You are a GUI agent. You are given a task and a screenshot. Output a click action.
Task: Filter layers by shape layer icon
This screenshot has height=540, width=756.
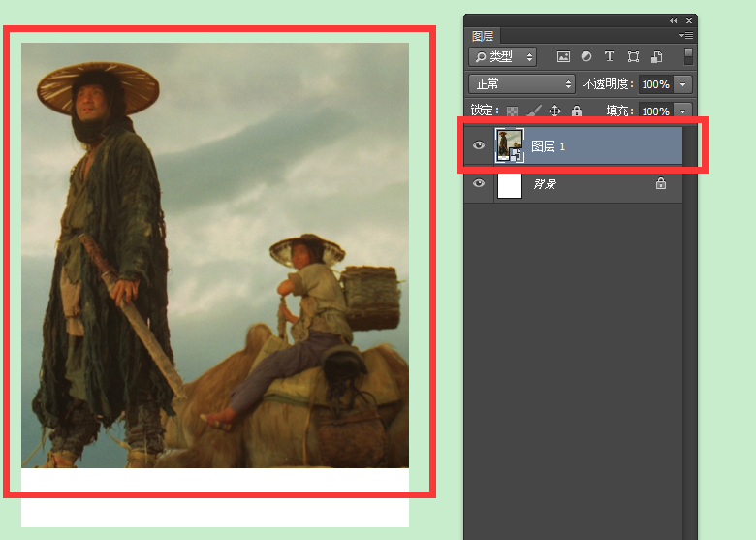(633, 57)
